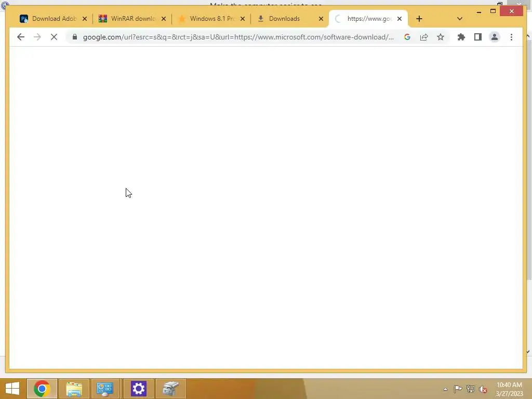
Task: Click the network status tray icon
Action: pyautogui.click(x=471, y=389)
